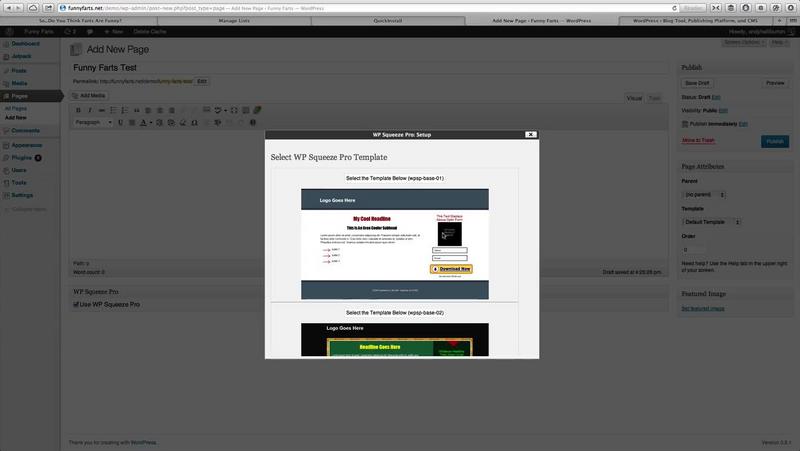Choose the wpsp-base-02 template preview
800x451 pixels.
(x=394, y=339)
